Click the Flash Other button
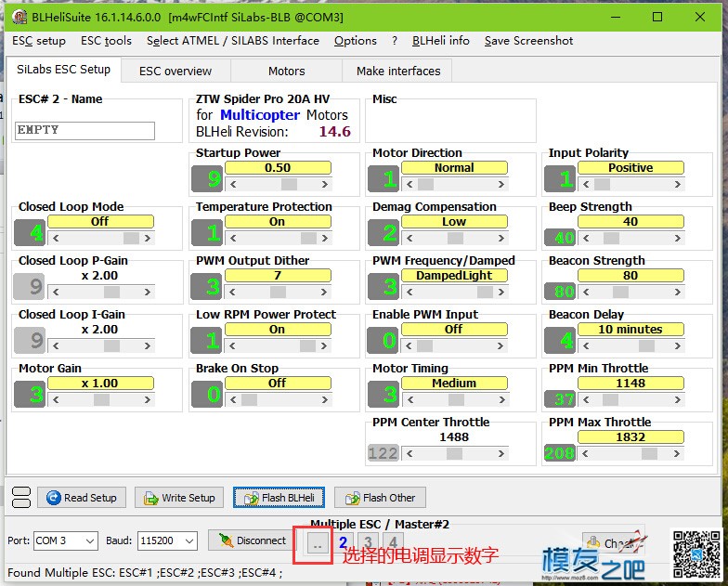 pyautogui.click(x=380, y=498)
